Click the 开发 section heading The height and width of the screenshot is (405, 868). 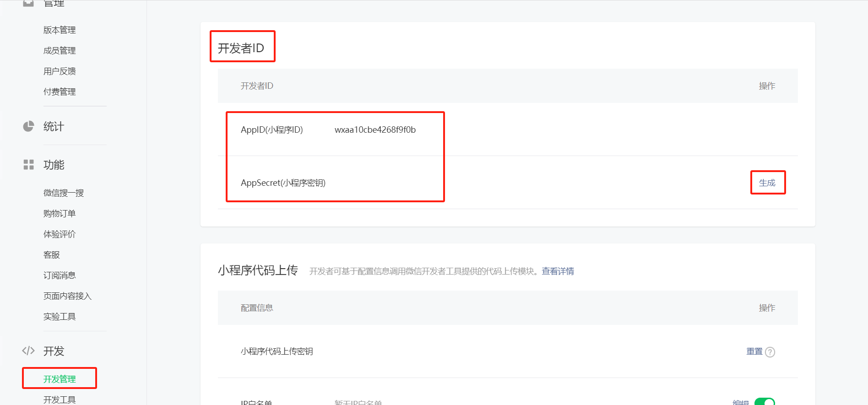pyautogui.click(x=54, y=351)
